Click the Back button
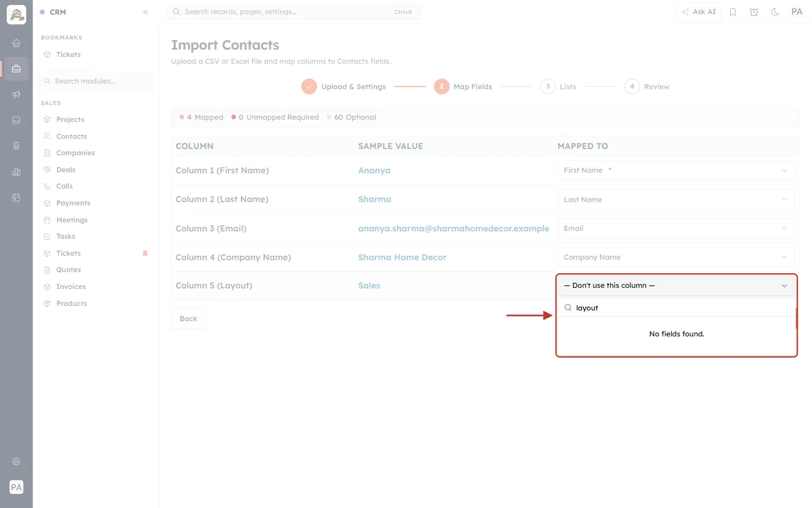This screenshot has height=508, width=812. click(x=188, y=319)
